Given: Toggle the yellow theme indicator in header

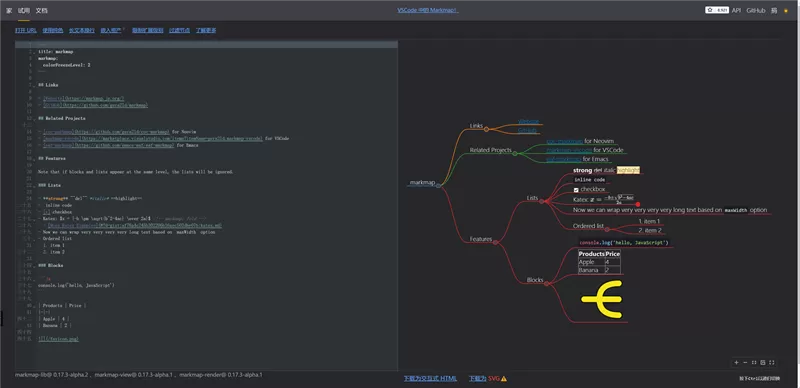Looking at the screenshot, I should [786, 11].
